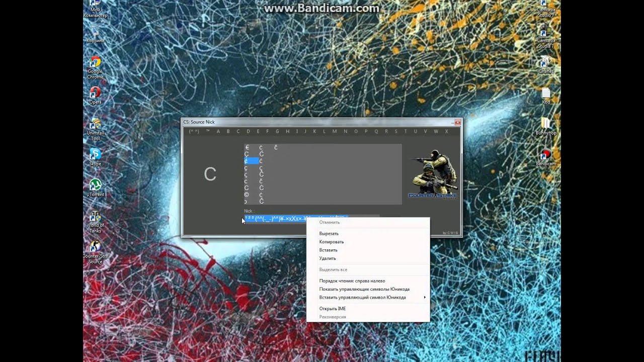This screenshot has width=644, height=362.
Task: Select letter A in the alphabet bar
Action: [218, 132]
